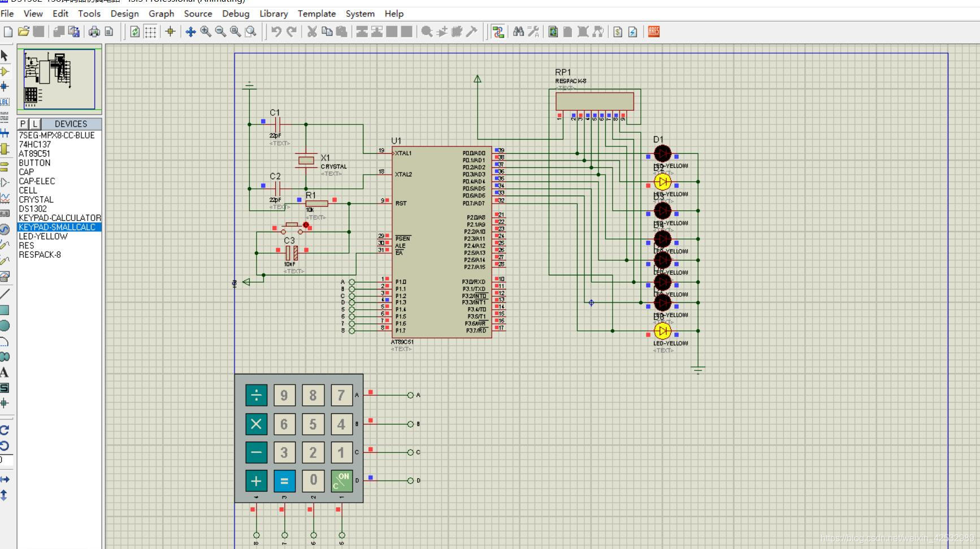
Task: Select the Selection Mode arrow tool
Action: point(5,55)
